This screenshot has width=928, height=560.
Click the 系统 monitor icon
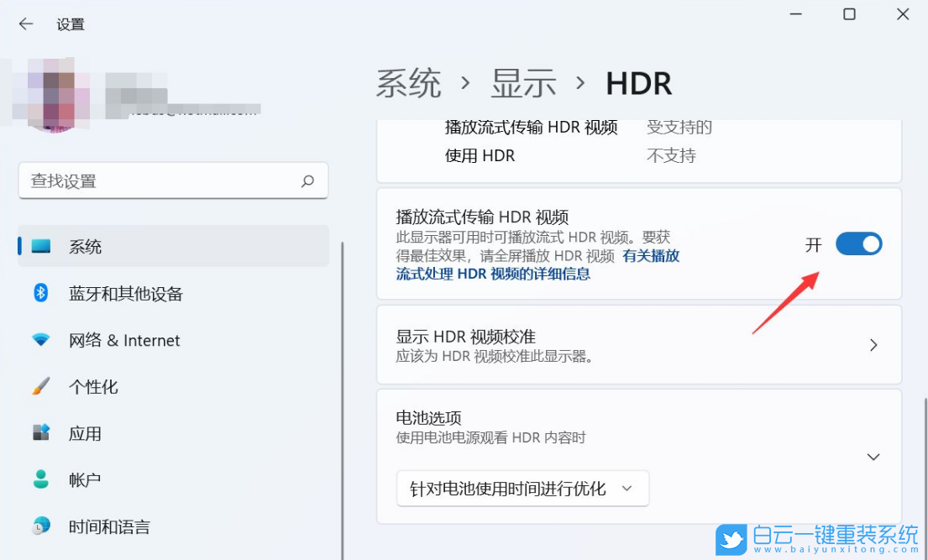click(41, 246)
